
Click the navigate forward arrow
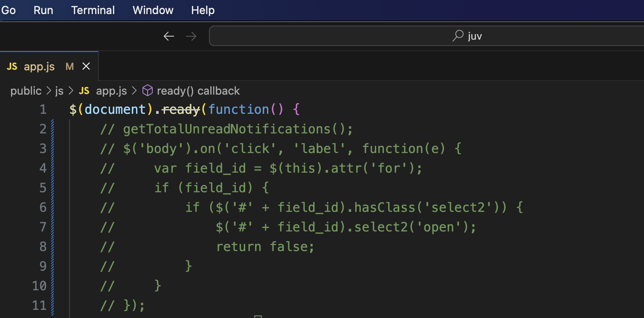click(191, 36)
